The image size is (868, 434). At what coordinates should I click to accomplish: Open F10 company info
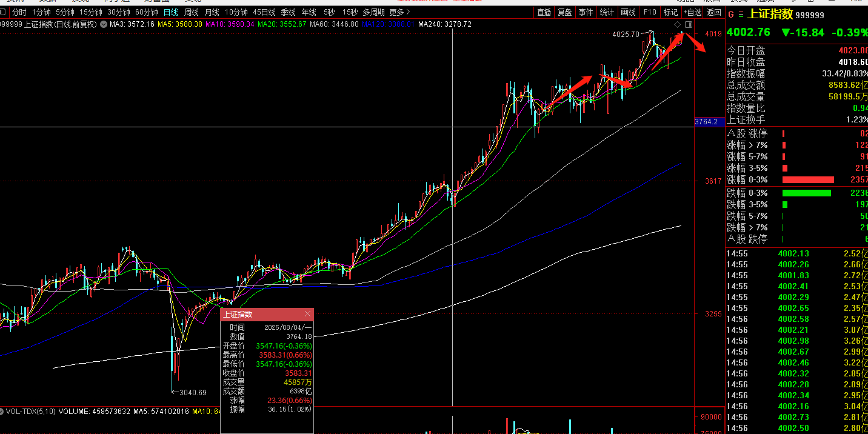[650, 12]
